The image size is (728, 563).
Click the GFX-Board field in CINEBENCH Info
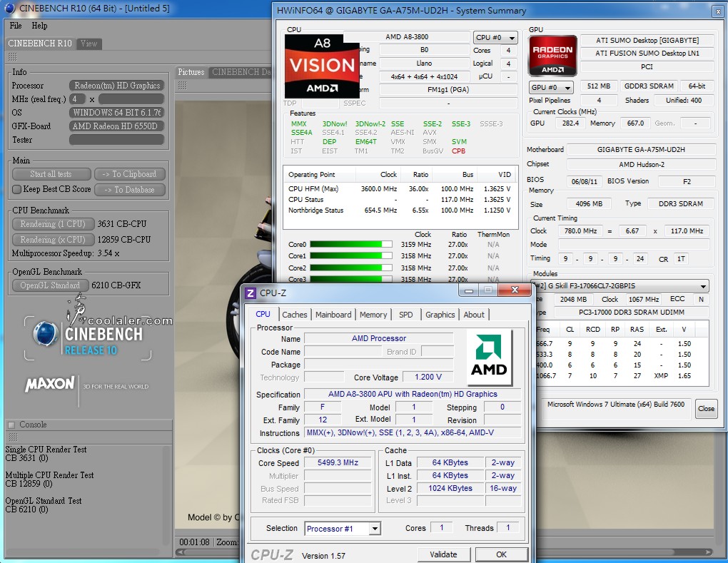(116, 126)
